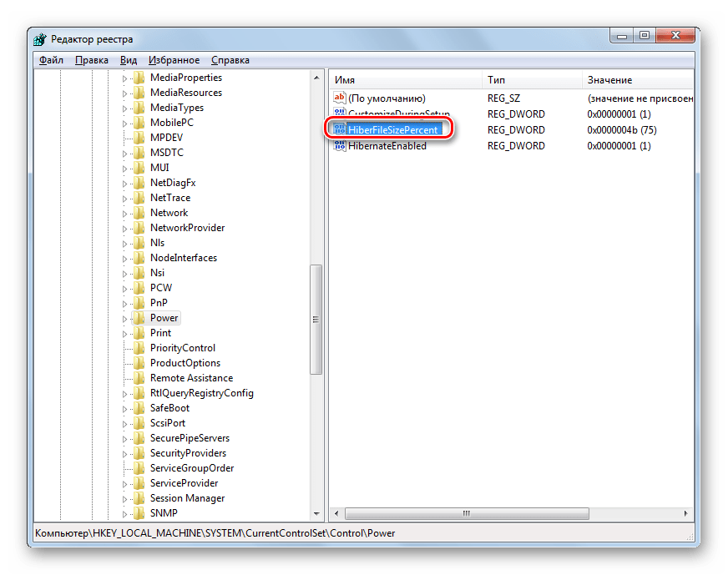The width and height of the screenshot is (728, 575).
Task: Click the horizontal scrollbar left arrow
Action: 336,513
